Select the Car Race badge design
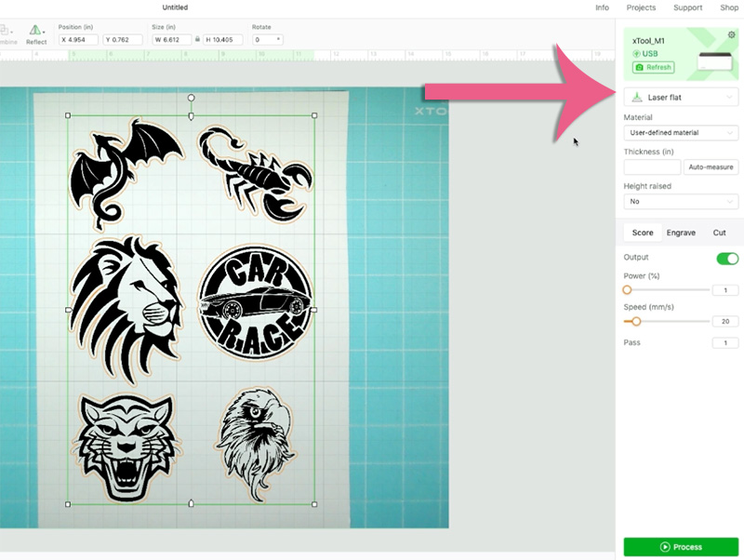 tap(255, 303)
